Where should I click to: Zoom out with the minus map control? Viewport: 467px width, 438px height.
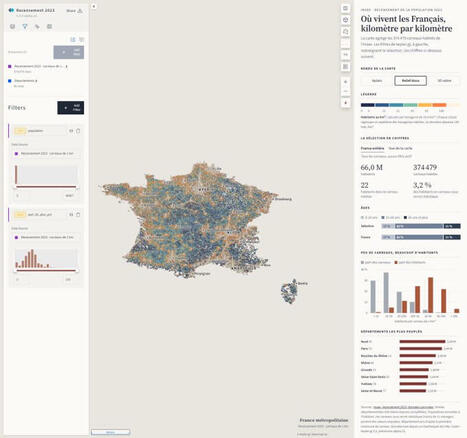tap(346, 91)
